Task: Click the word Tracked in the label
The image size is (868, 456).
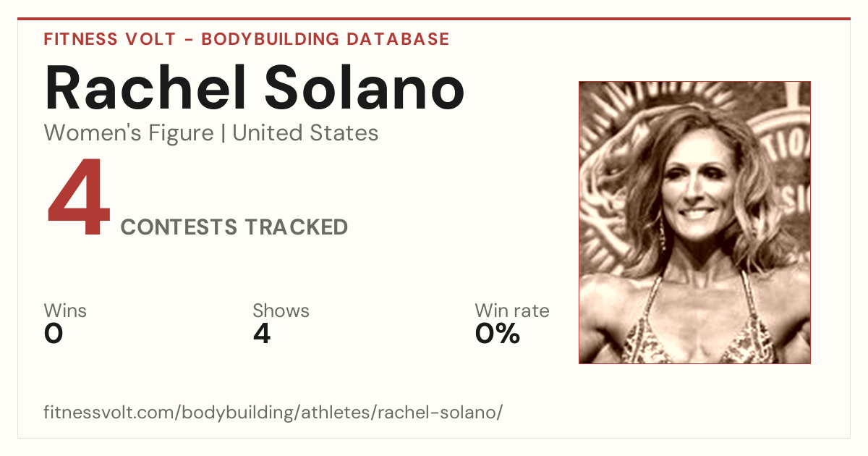Action: pos(295,227)
